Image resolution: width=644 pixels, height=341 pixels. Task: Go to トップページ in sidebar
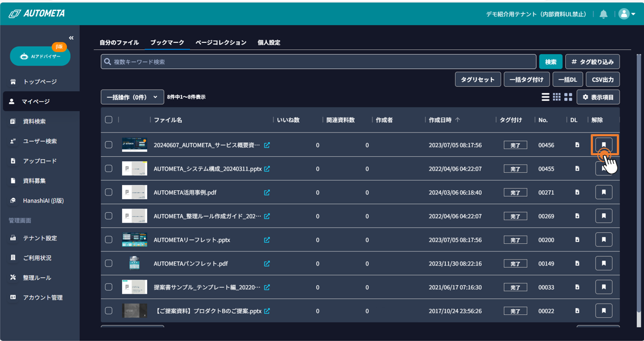pos(40,82)
